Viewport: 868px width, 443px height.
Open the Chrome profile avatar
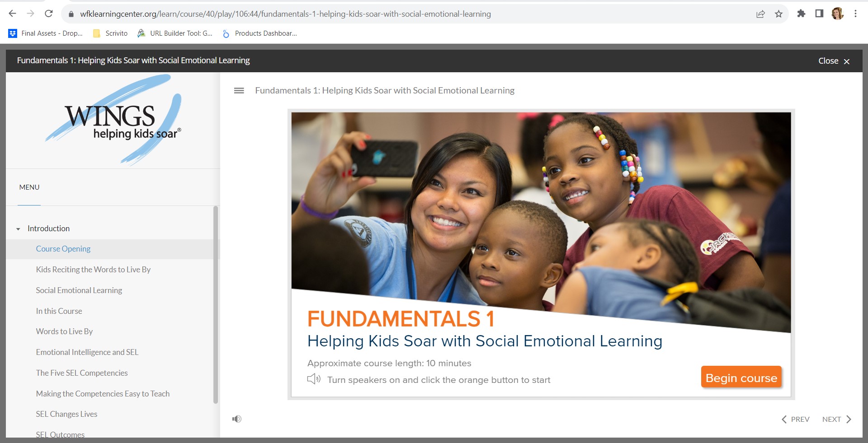(839, 14)
